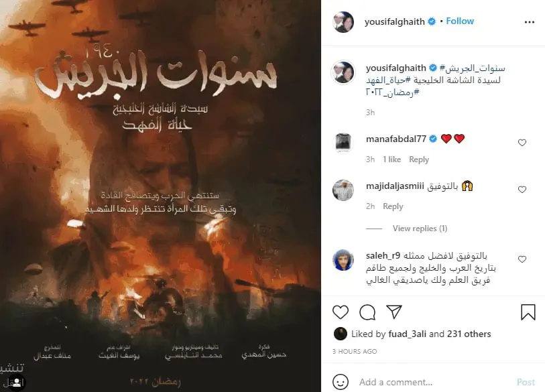Viewport: 545px width, 392px height.
Task: Open the tagged people icon on photo
Action: coord(16,383)
